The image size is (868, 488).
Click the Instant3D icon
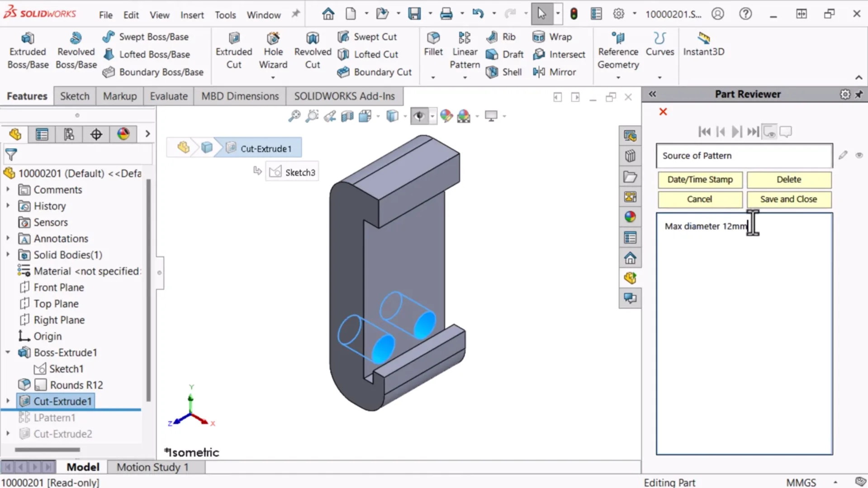[x=703, y=38]
